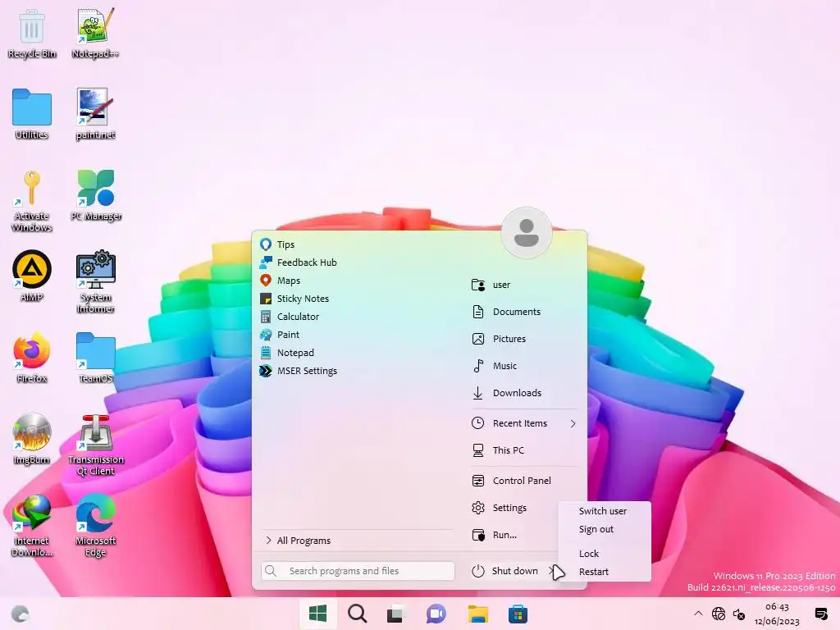Open the widgets icon at taskbar left

pyautogui.click(x=21, y=614)
